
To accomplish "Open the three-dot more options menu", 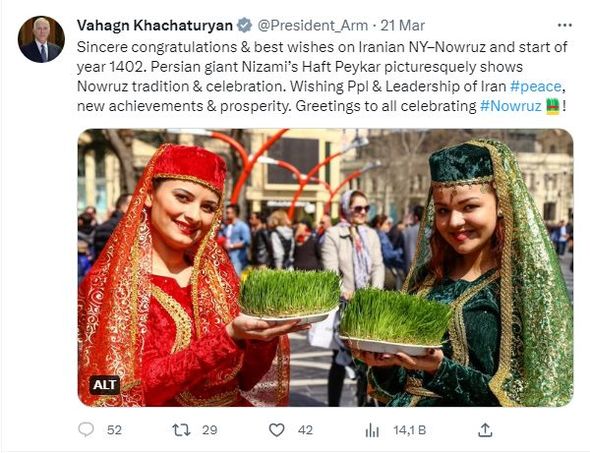I will tap(564, 25).
